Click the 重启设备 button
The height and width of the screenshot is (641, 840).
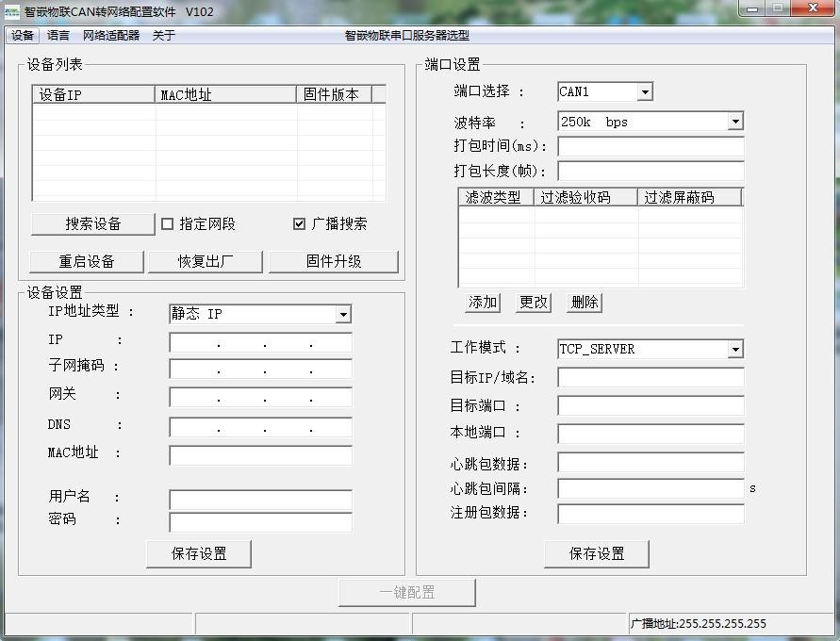pyautogui.click(x=87, y=261)
